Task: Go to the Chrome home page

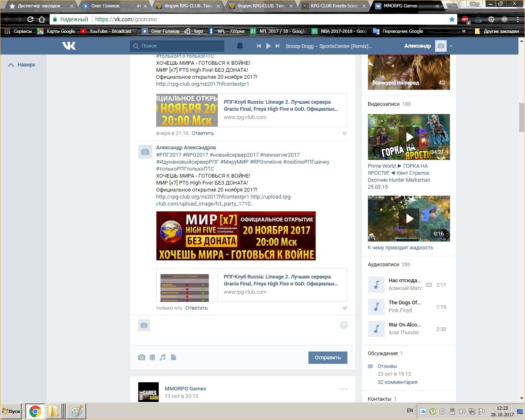Action: point(42,19)
